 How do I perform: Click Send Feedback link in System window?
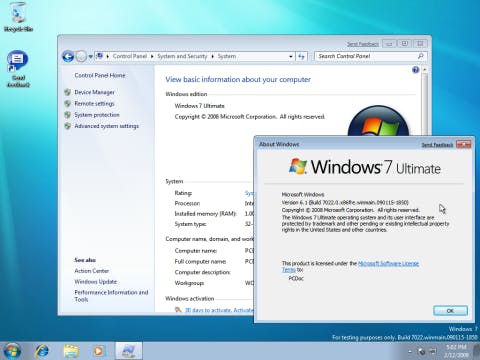[363, 44]
